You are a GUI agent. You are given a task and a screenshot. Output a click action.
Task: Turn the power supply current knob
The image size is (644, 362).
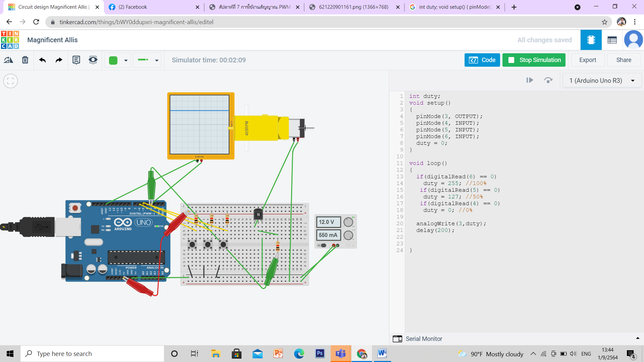tap(348, 235)
